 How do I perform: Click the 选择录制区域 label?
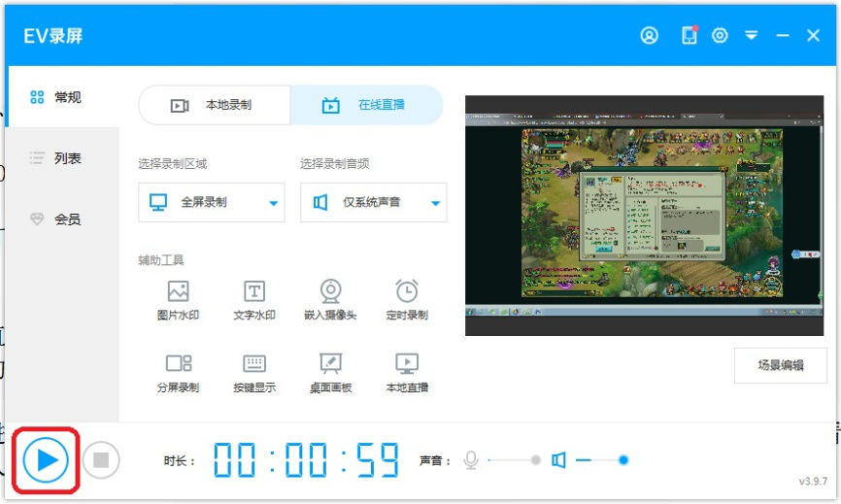[172, 163]
